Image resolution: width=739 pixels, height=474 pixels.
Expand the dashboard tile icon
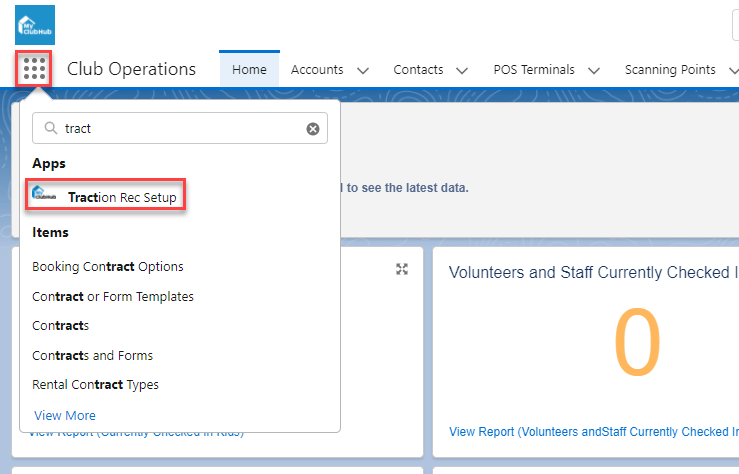[x=402, y=269]
